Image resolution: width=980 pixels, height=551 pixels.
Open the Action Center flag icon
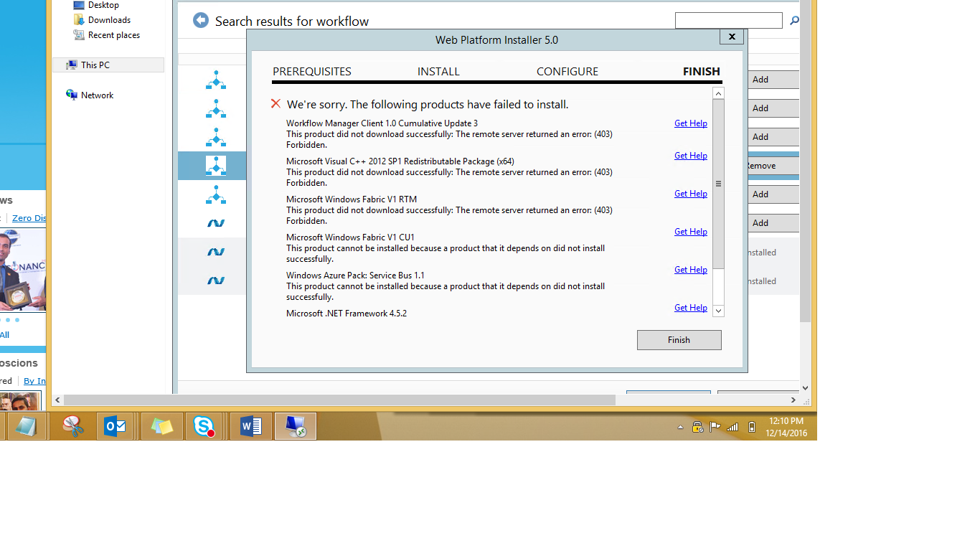tap(715, 427)
